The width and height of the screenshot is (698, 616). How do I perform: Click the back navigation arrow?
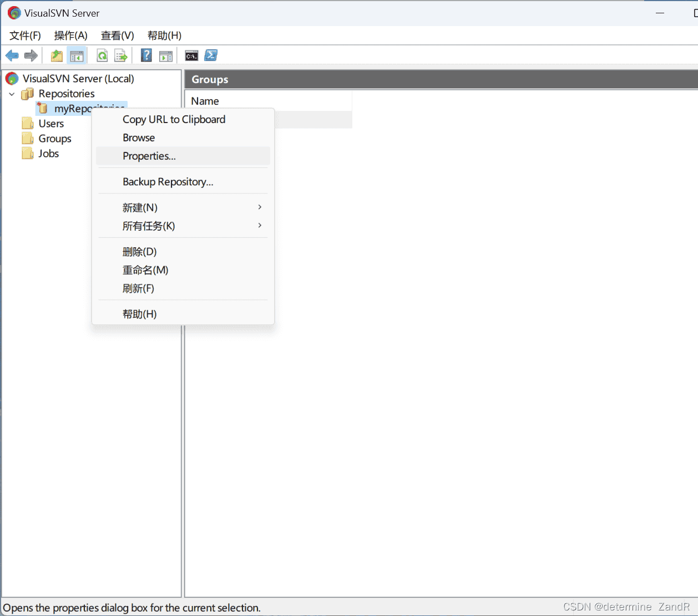(x=12, y=55)
